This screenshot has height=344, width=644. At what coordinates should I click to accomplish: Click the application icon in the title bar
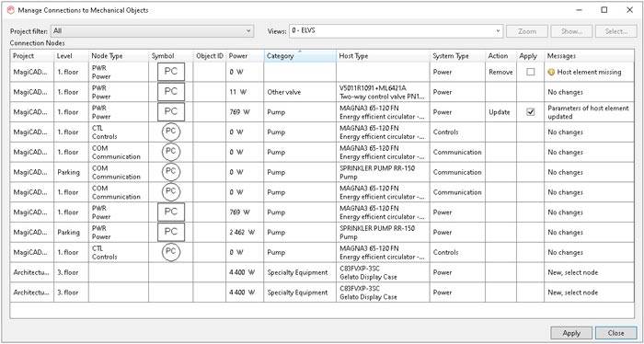coord(10,10)
